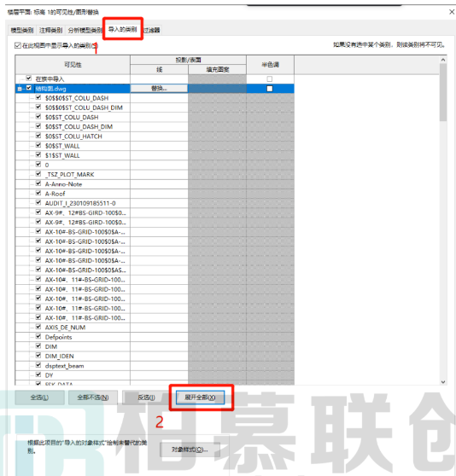Image resolution: width=456 pixels, height=476 pixels.
Task: Open the 过滤器 tab
Action: (152, 30)
